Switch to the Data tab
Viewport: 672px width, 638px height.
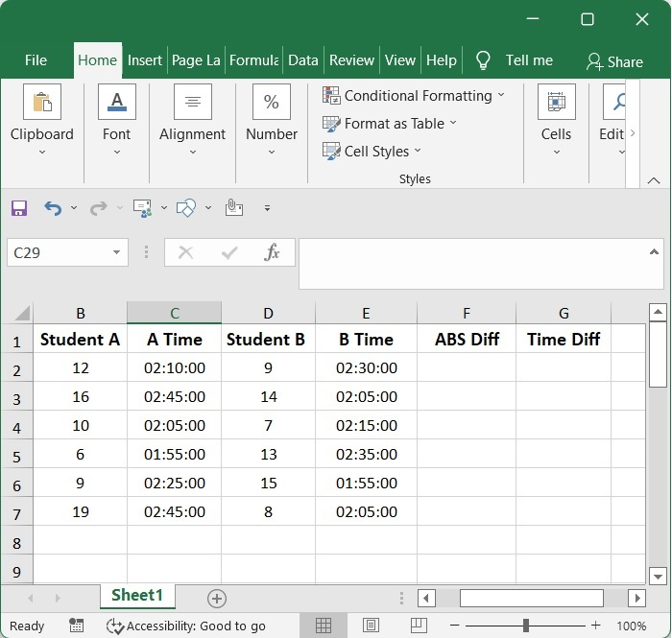(x=302, y=60)
